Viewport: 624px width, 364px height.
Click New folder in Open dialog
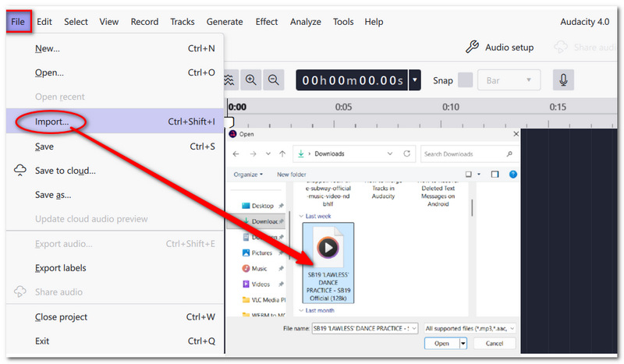[292, 175]
